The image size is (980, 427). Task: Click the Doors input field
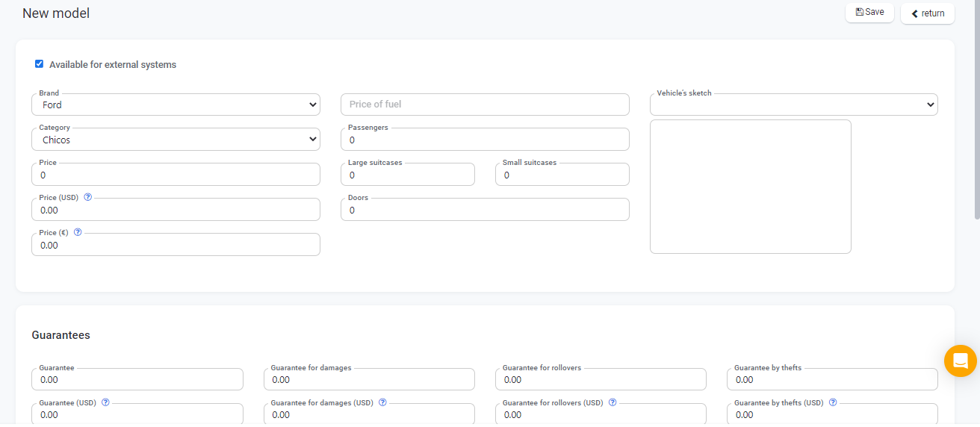[x=485, y=211]
